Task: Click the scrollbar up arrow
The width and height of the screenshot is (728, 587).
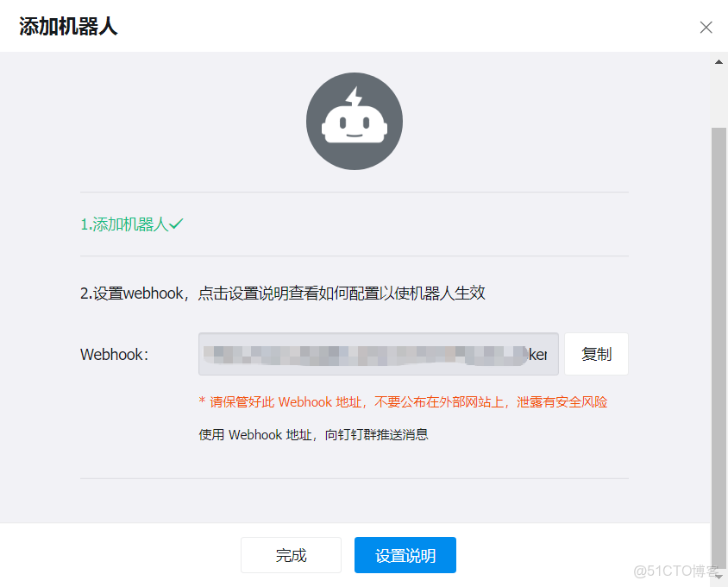Action: (718, 61)
